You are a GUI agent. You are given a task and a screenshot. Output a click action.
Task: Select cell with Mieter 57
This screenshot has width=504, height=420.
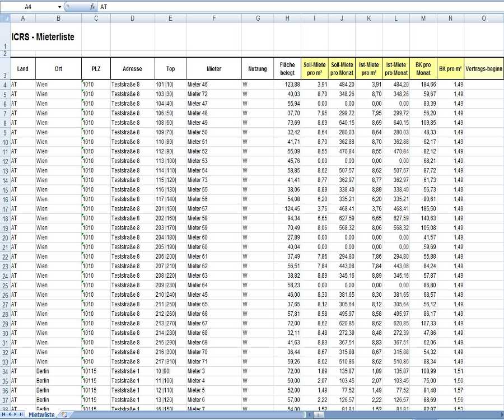(214, 208)
